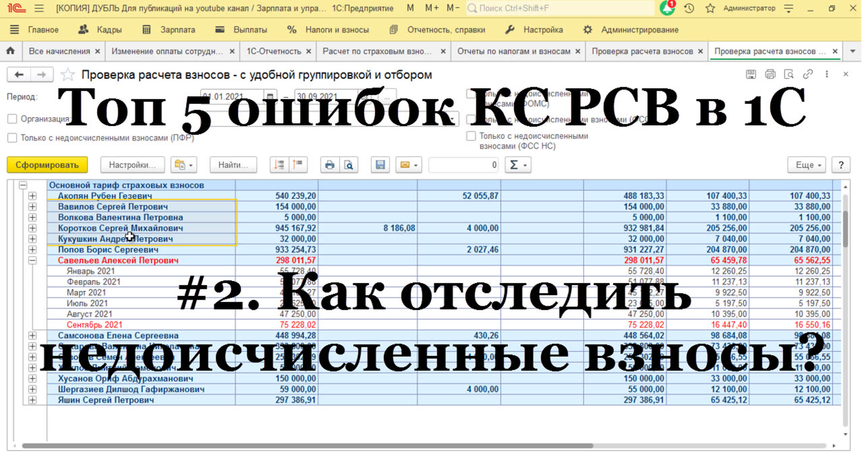This screenshot has width=868, height=461.
Task: Open the history clock icon
Action: point(689,8)
